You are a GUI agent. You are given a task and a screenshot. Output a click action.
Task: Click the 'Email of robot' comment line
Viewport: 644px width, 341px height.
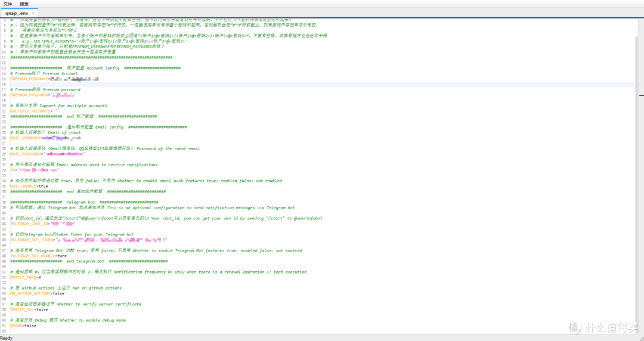coord(45,132)
